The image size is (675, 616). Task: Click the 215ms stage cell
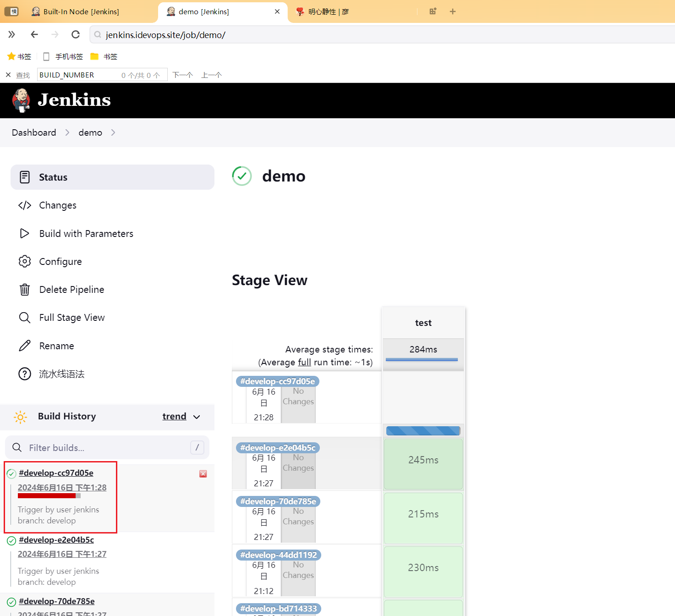[423, 518]
